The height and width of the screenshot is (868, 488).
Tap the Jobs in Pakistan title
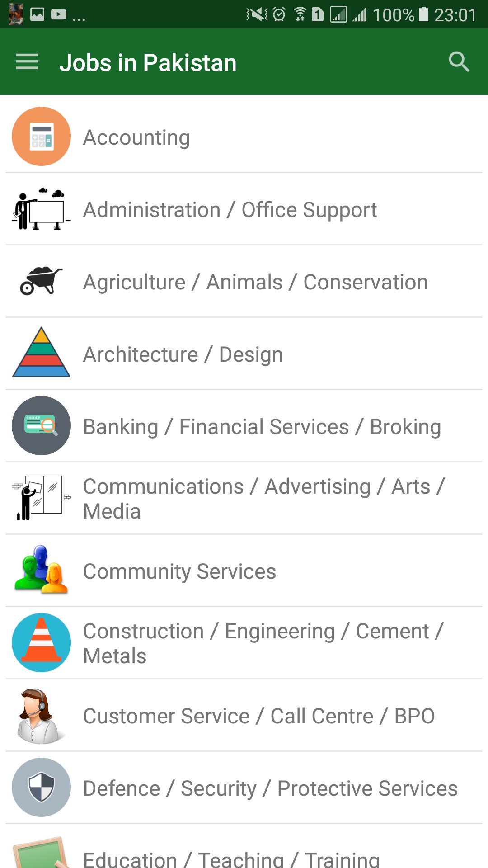pos(148,62)
